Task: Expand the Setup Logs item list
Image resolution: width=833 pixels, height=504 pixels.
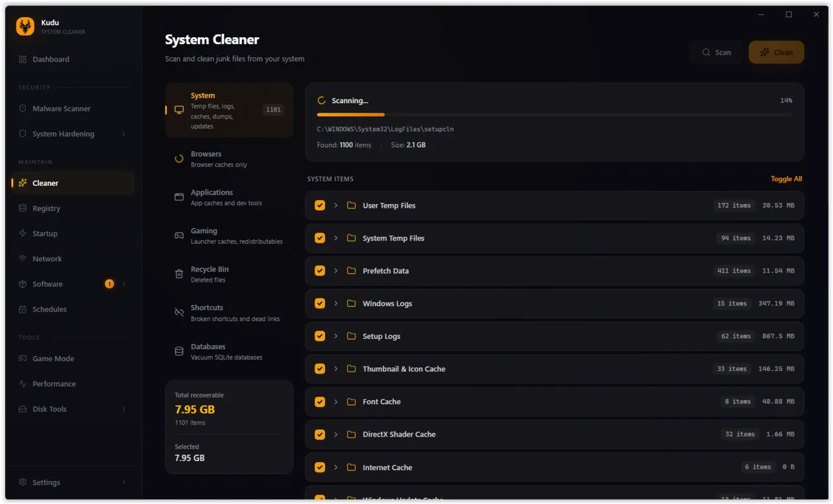Action: (336, 336)
